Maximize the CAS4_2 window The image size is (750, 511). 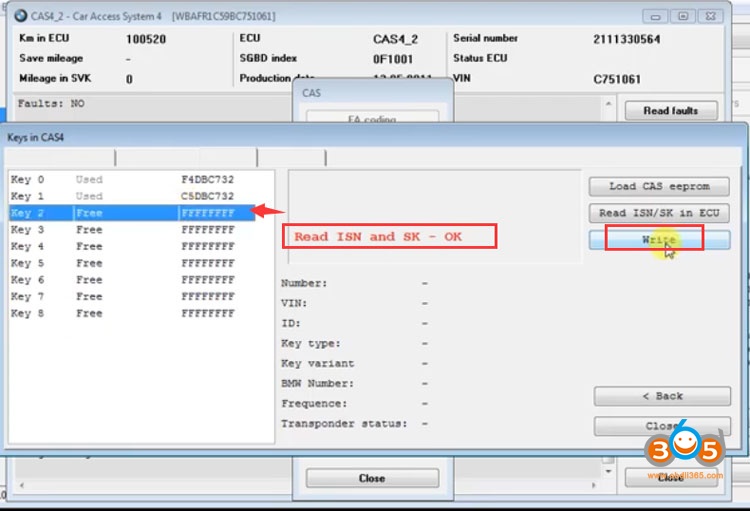pyautogui.click(x=683, y=17)
